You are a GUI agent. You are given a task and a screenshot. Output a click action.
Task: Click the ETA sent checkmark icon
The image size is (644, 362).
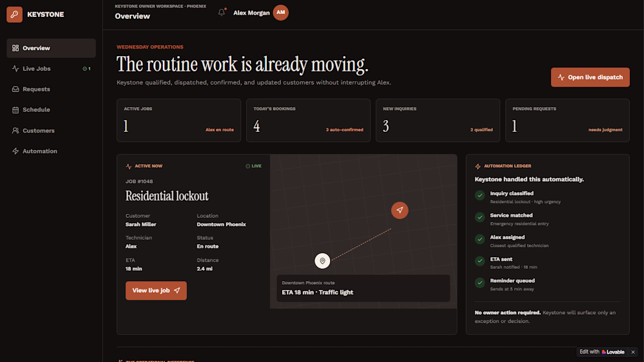479,261
